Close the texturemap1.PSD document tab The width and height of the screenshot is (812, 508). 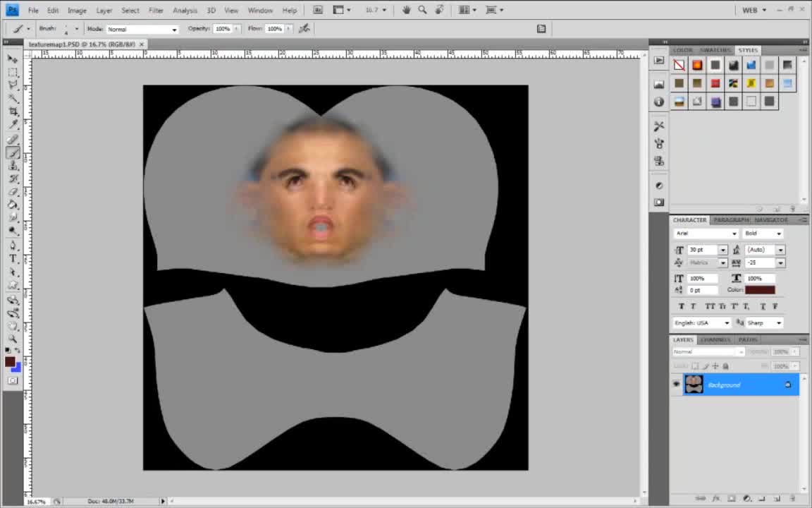[142, 44]
